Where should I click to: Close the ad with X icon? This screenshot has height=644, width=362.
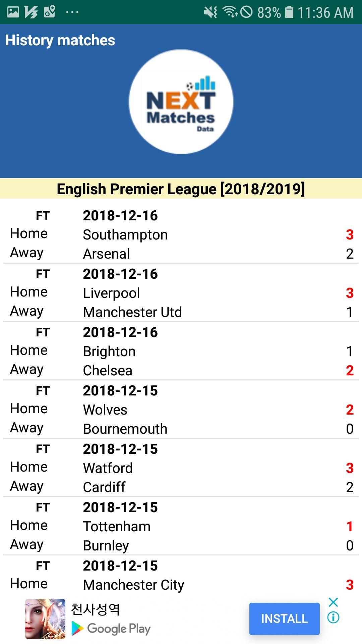(x=333, y=602)
